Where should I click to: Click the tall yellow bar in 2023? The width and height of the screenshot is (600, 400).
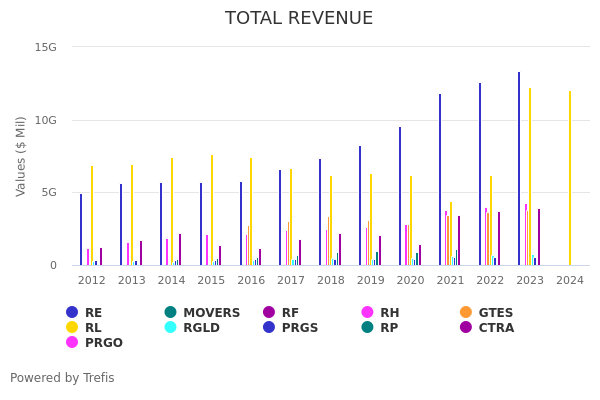pyautogui.click(x=530, y=178)
